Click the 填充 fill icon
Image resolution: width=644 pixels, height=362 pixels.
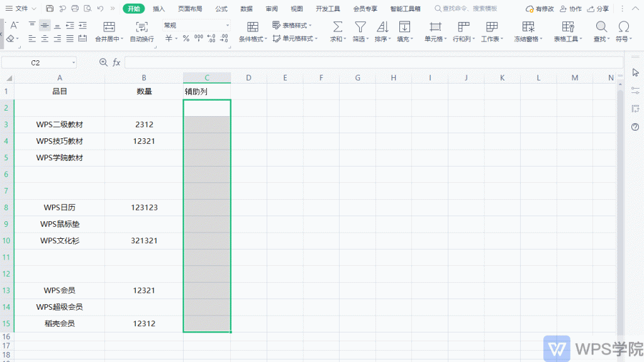coord(404,27)
